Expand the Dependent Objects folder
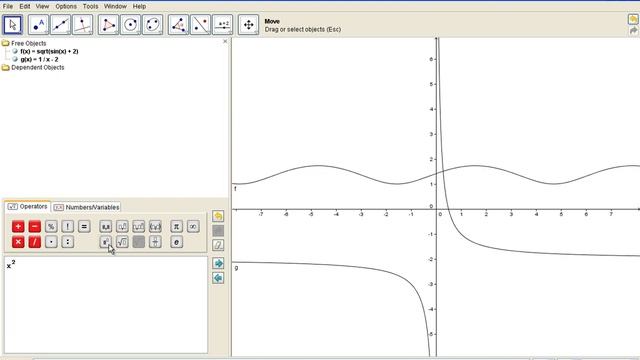 [x=5, y=68]
